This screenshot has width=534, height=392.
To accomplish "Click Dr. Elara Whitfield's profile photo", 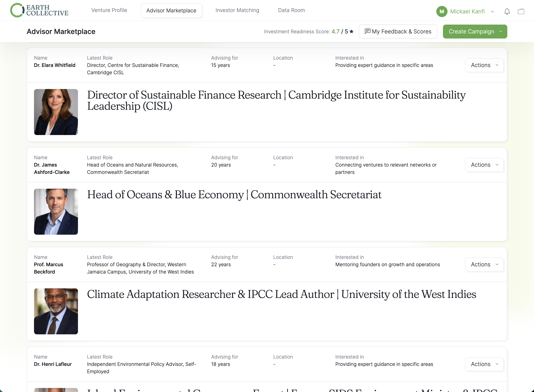I will (x=56, y=112).
